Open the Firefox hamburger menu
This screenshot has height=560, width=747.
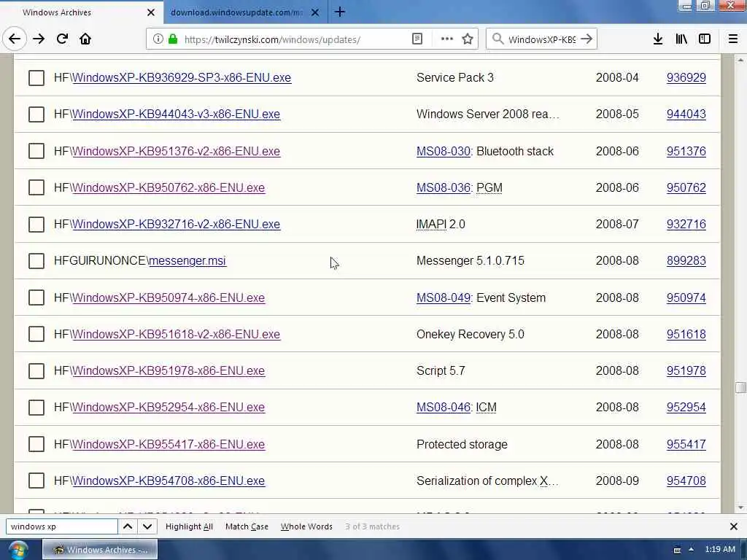(x=733, y=39)
